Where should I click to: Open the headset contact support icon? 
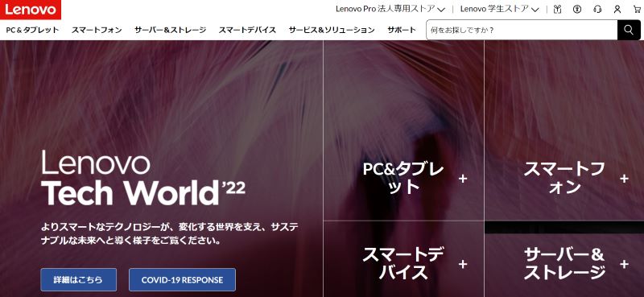click(x=597, y=9)
